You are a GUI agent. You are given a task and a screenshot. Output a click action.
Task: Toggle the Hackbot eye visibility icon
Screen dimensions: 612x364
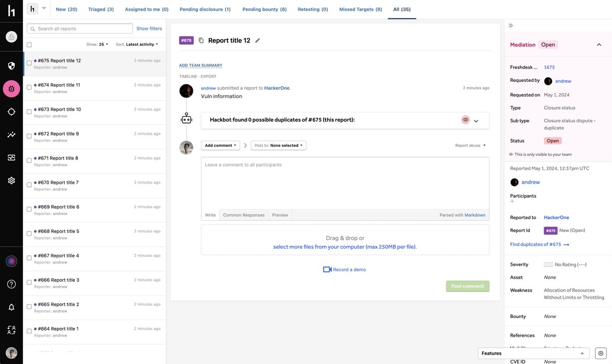(465, 120)
